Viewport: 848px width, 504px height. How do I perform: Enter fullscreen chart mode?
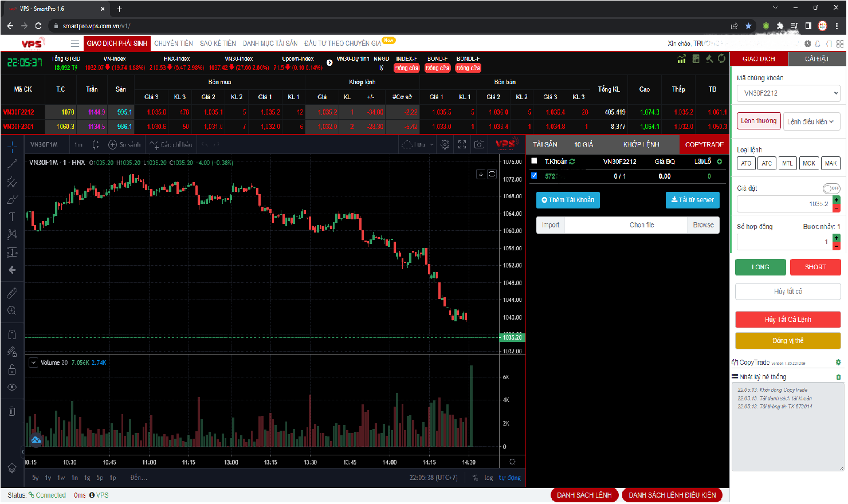[462, 144]
